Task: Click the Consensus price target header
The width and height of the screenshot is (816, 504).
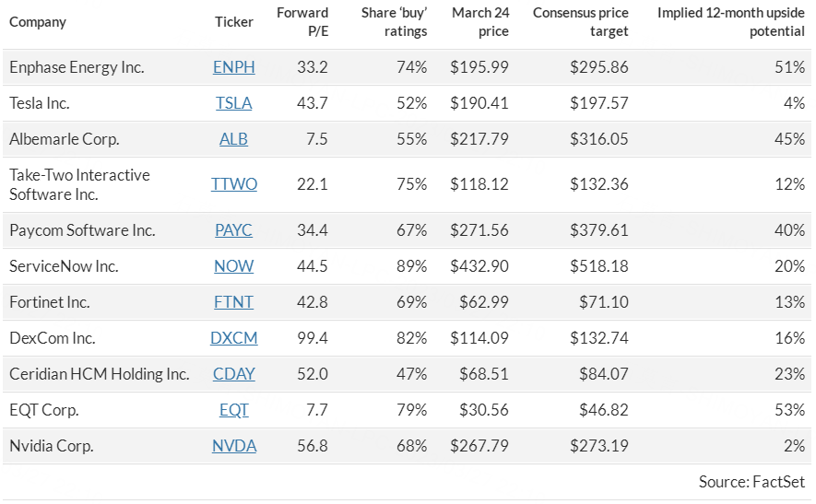Action: [x=581, y=22]
